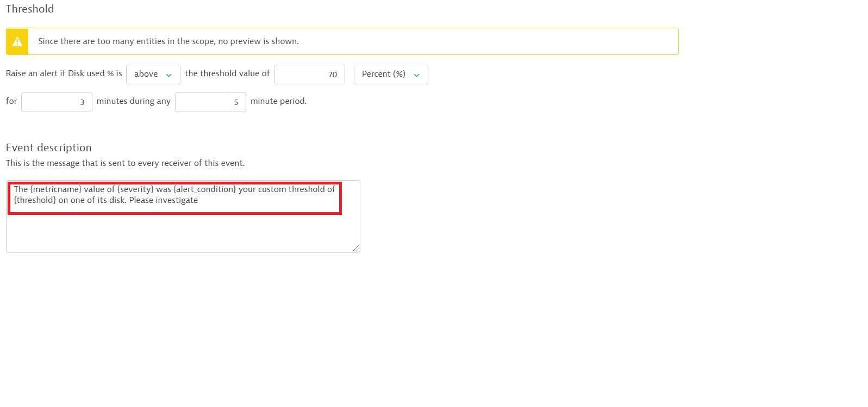Open the "above" condition dropdown
This screenshot has width=868, height=407.
(153, 75)
